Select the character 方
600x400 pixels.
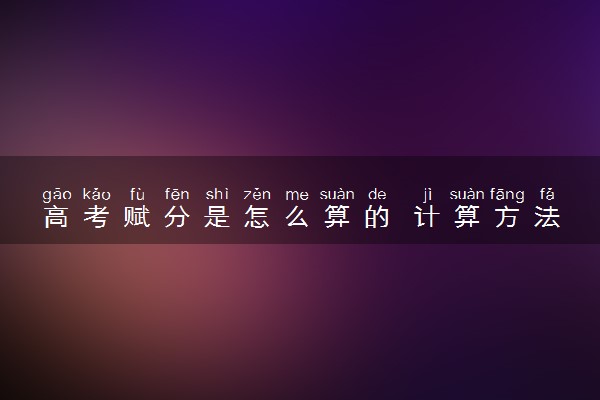point(507,217)
